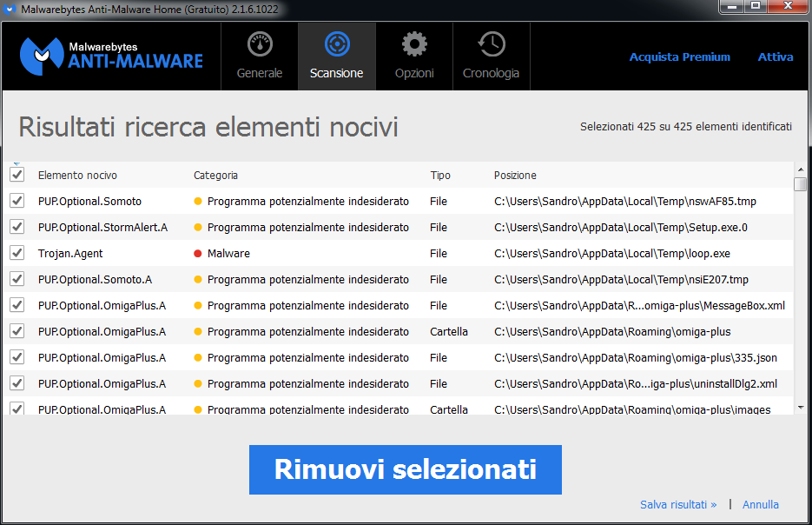Click the Attiva link
This screenshot has height=525, width=812.
coord(776,57)
